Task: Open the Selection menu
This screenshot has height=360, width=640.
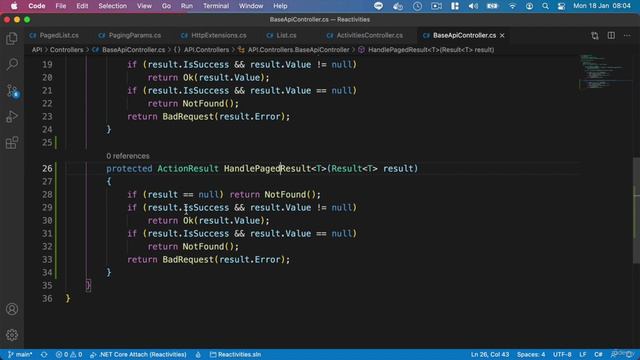Action: click(x=112, y=6)
